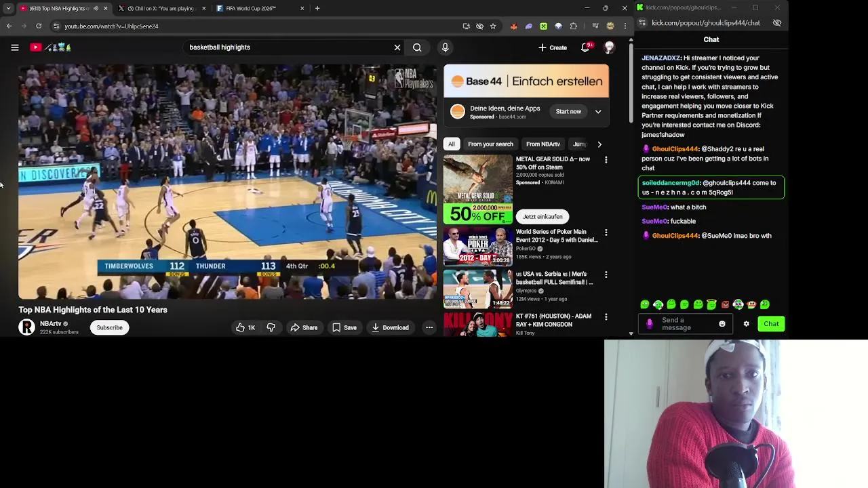
Task: Open emoji picker in Kick chat
Action: point(722,324)
